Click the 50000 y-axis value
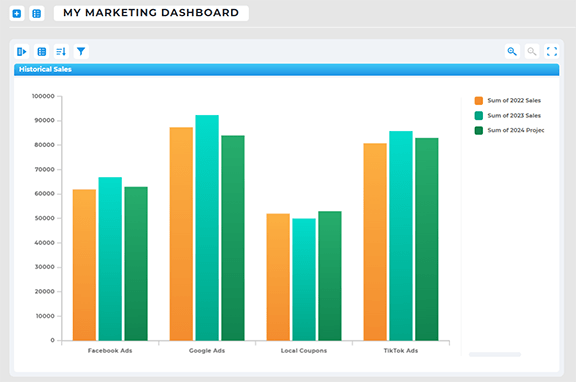 44,218
